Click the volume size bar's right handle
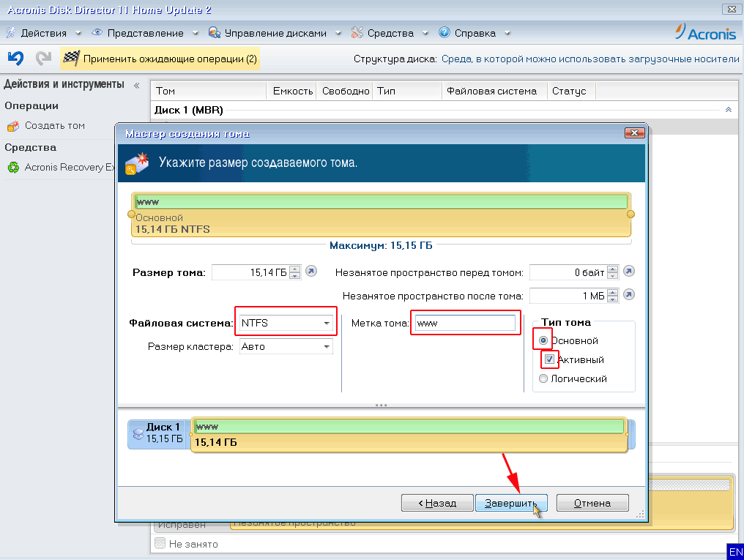Viewport: 744px width, 560px height. [x=630, y=214]
